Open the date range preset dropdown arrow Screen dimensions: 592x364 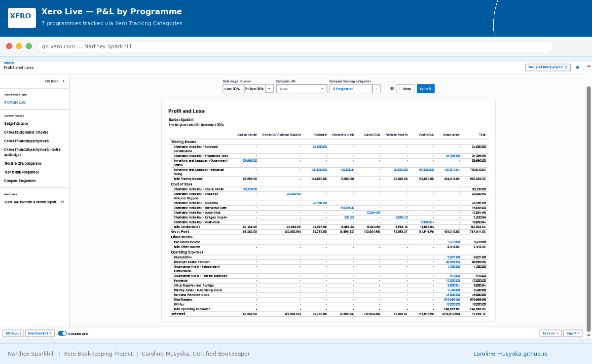[269, 89]
